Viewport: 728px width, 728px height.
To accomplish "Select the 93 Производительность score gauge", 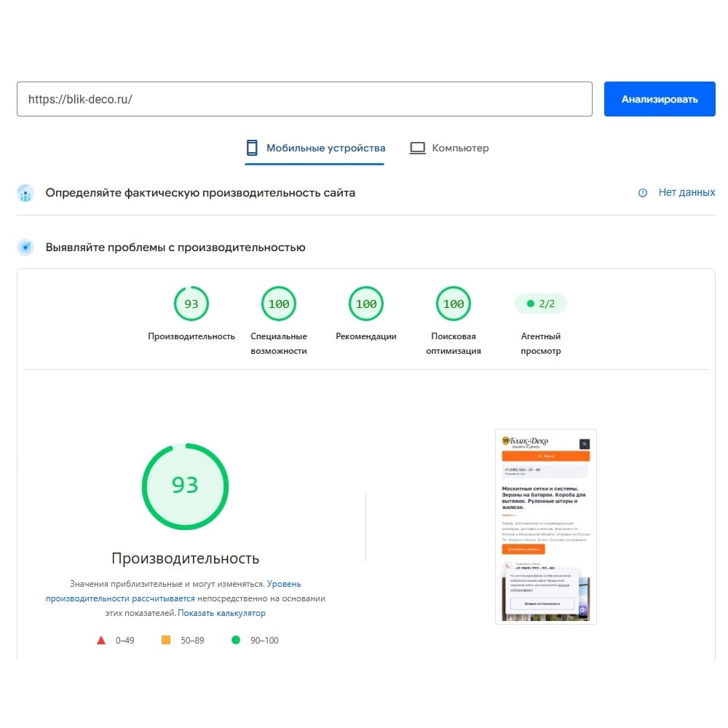I will [191, 304].
